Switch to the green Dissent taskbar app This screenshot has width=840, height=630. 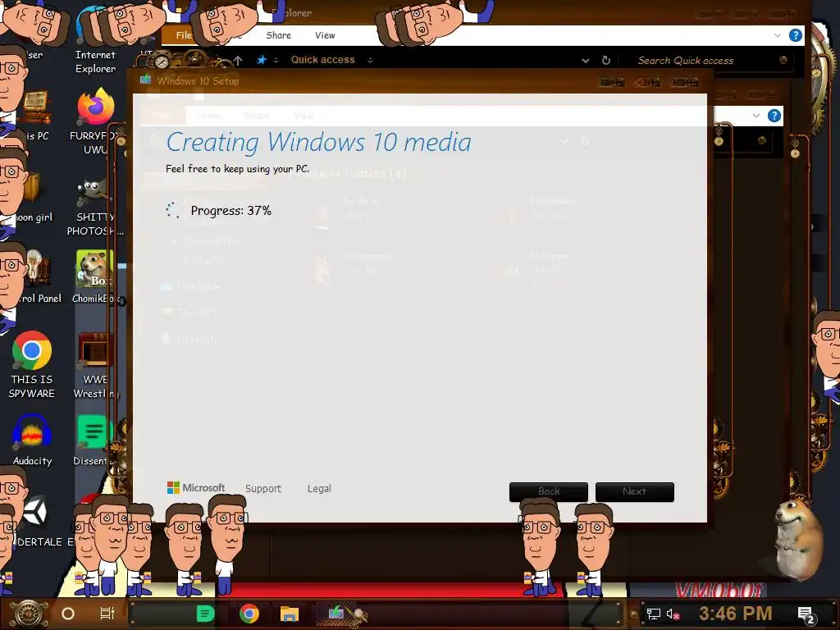tap(205, 614)
